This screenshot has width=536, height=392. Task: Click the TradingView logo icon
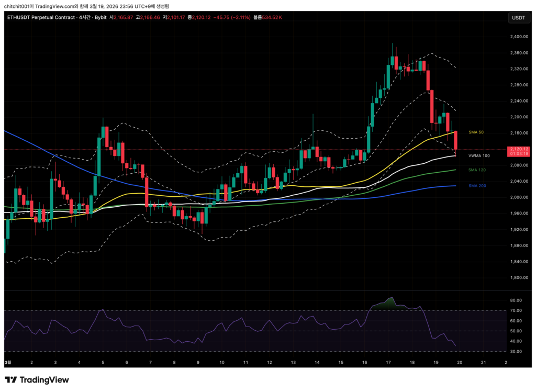(x=10, y=379)
